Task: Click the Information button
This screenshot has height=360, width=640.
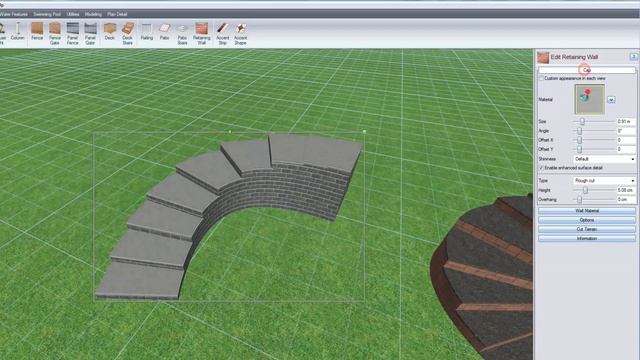Action: (x=587, y=238)
